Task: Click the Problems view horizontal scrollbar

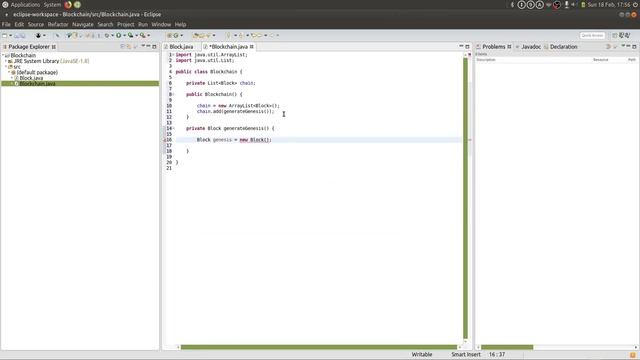Action: point(507,347)
